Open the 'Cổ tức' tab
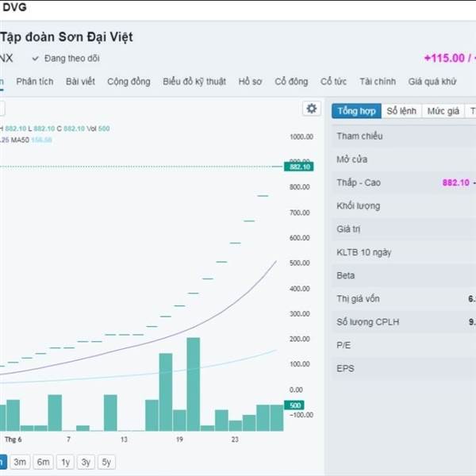 [333, 82]
